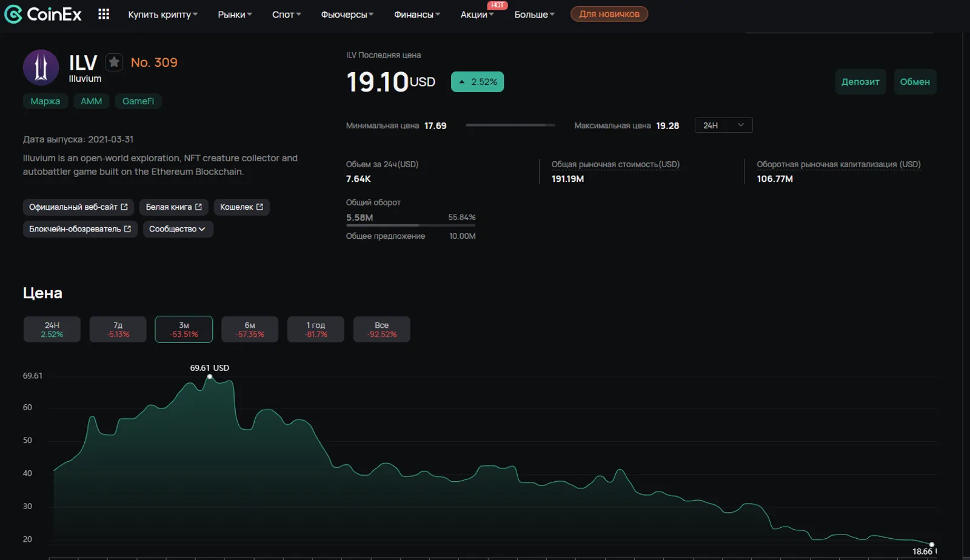Select the 7д chart period tab
970x560 pixels.
(x=118, y=329)
